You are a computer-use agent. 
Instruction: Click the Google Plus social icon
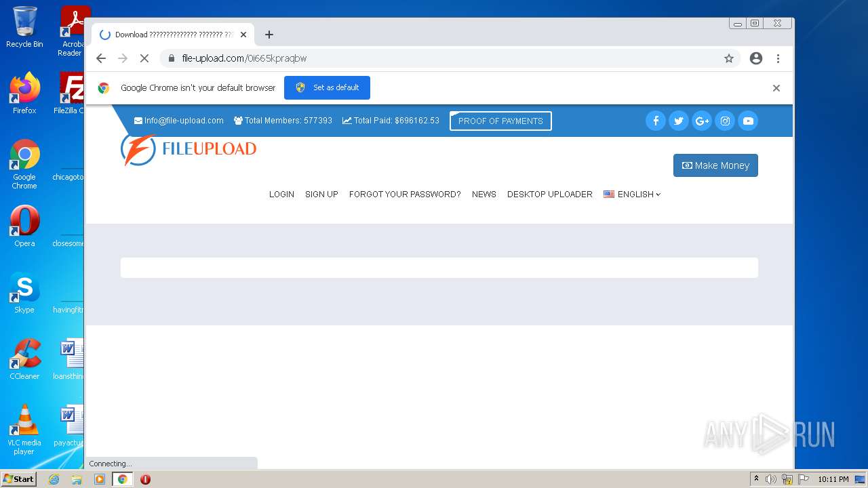click(x=702, y=121)
